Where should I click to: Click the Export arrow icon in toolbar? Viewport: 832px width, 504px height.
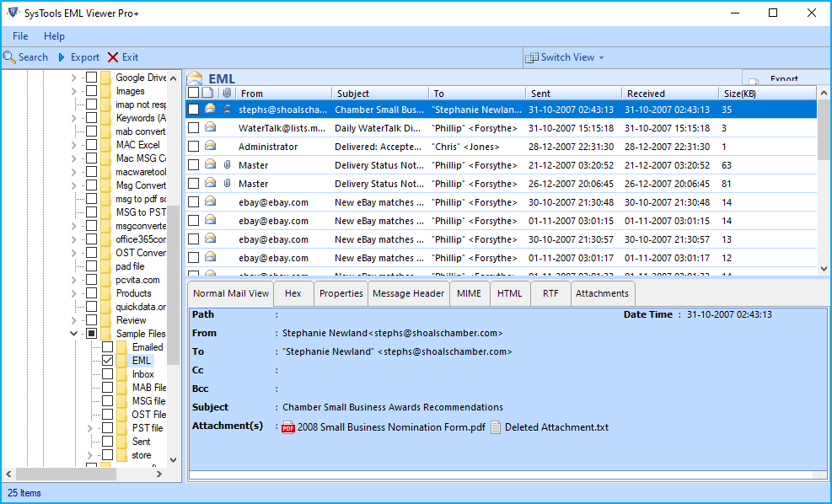click(62, 57)
